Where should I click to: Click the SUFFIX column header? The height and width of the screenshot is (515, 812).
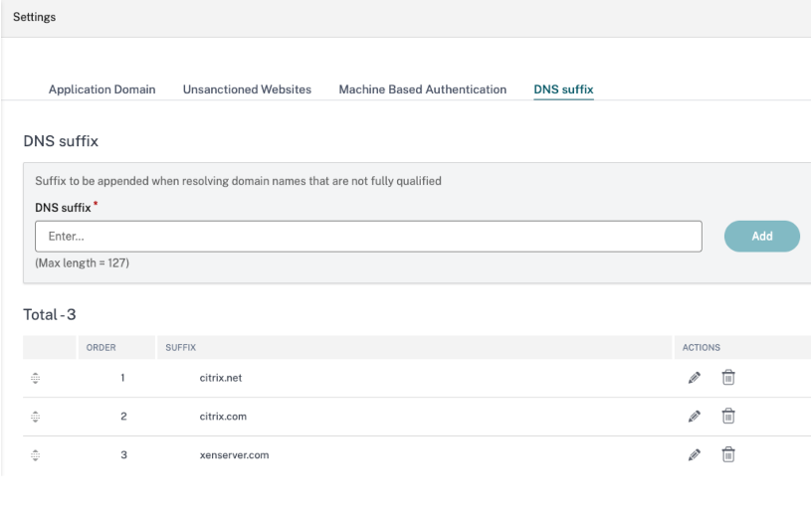click(181, 348)
